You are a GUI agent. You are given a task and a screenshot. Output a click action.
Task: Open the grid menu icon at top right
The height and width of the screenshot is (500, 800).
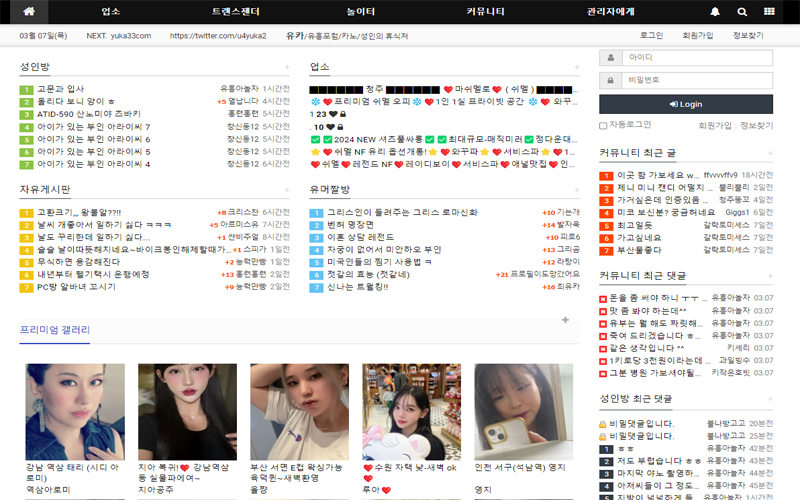tap(769, 12)
